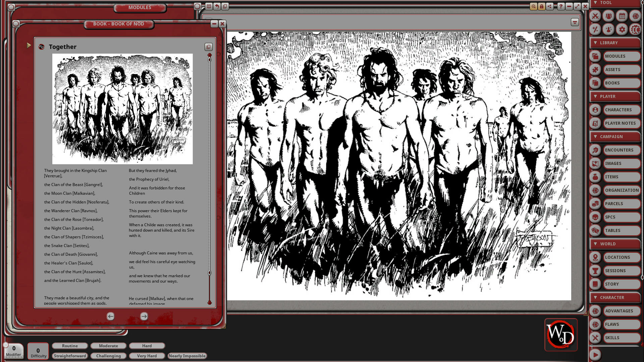The width and height of the screenshot is (644, 362).
Task: Click the Nearly Impossible button
Action: [x=187, y=356]
